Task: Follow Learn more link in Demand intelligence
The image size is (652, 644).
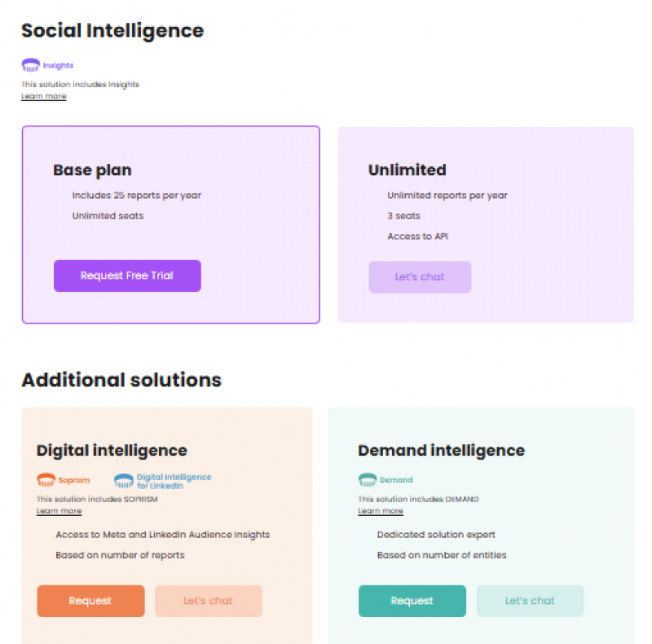Action: (x=381, y=511)
